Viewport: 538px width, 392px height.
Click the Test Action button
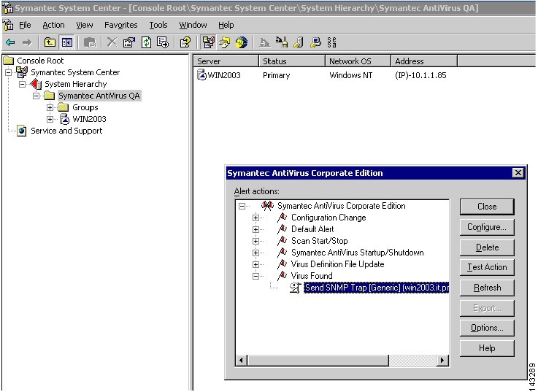click(487, 267)
